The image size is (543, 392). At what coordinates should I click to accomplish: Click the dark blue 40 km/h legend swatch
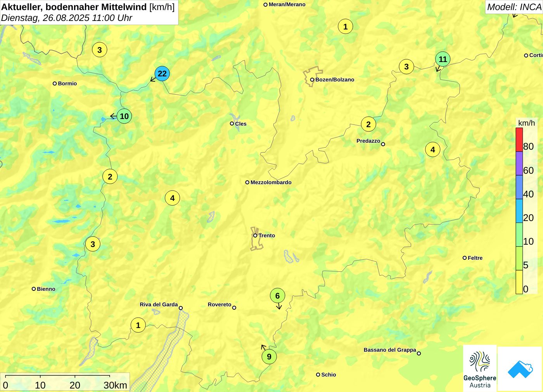click(519, 187)
